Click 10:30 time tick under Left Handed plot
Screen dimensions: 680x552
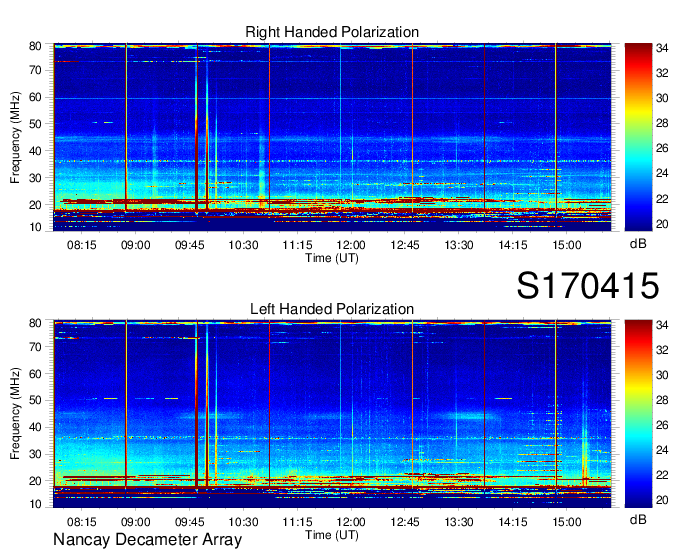click(x=243, y=522)
